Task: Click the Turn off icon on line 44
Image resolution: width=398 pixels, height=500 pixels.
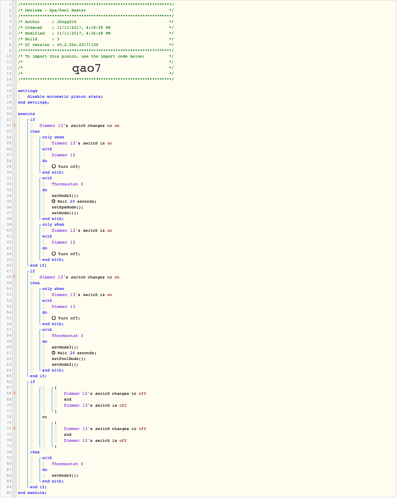Action: tap(54, 254)
